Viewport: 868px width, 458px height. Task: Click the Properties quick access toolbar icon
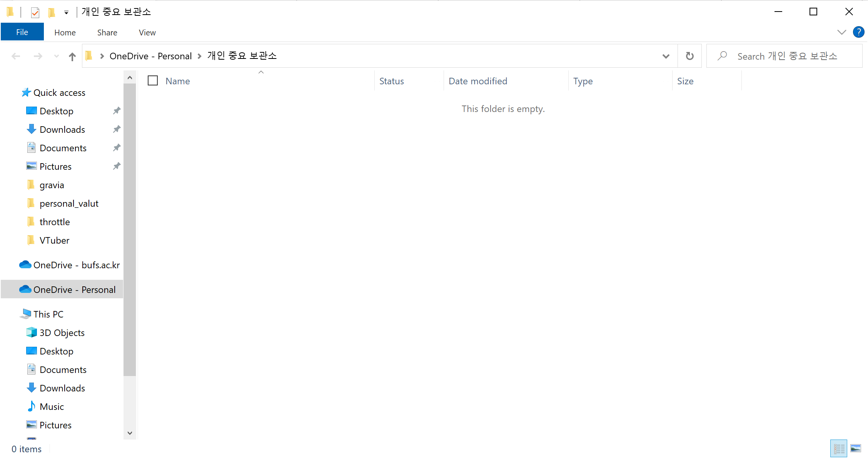[x=35, y=13]
